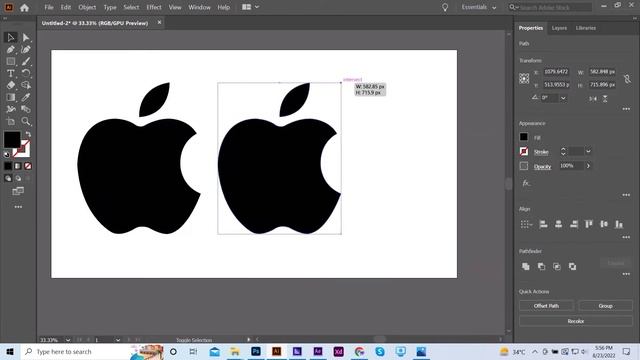Click Vertical Align Center icon

coord(604,224)
